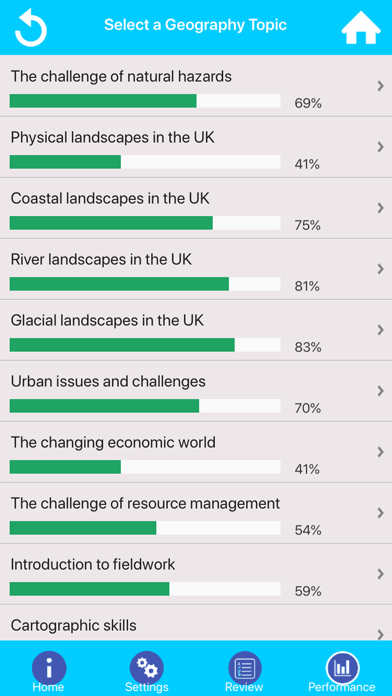Tap the house icon in header
The width and height of the screenshot is (392, 696).
(361, 28)
